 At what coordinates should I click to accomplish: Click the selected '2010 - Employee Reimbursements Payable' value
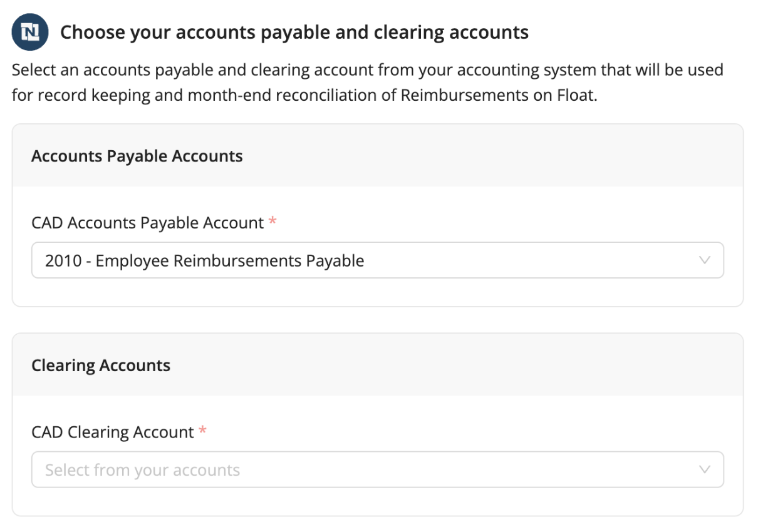[x=204, y=260]
